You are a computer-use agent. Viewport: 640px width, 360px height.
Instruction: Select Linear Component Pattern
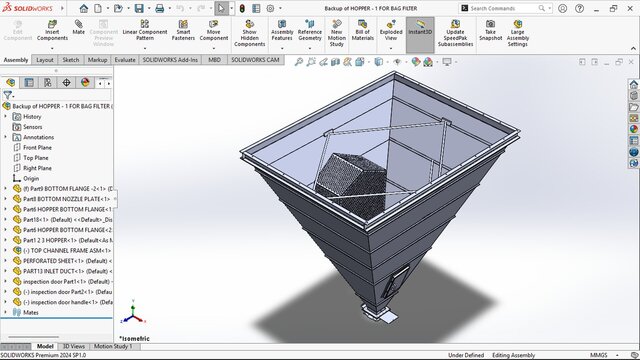tap(145, 31)
